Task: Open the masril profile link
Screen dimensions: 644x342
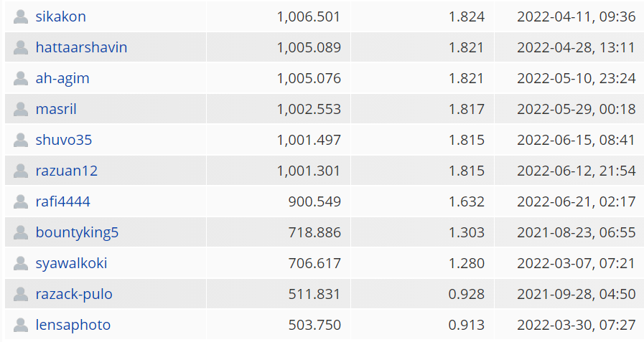Action: coord(56,109)
